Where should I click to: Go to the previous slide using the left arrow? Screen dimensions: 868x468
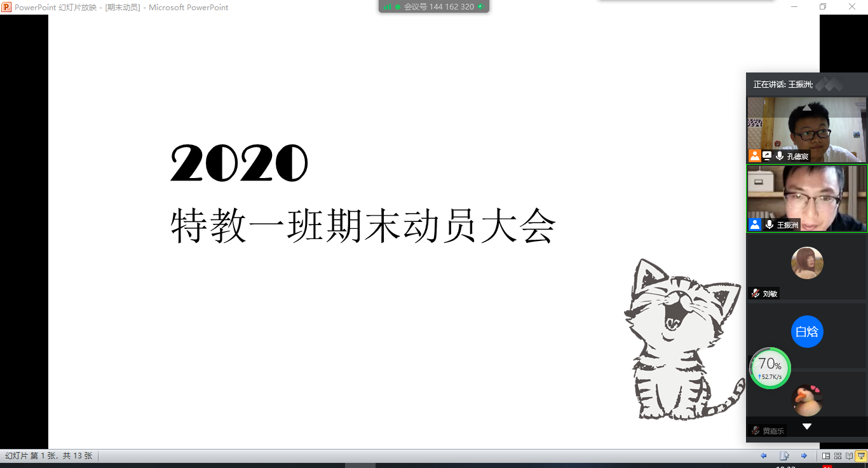pyautogui.click(x=764, y=456)
